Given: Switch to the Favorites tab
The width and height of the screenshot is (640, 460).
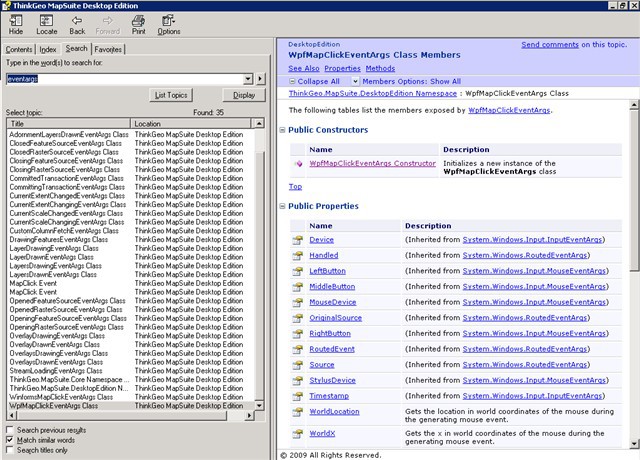Looking at the screenshot, I should (x=109, y=48).
